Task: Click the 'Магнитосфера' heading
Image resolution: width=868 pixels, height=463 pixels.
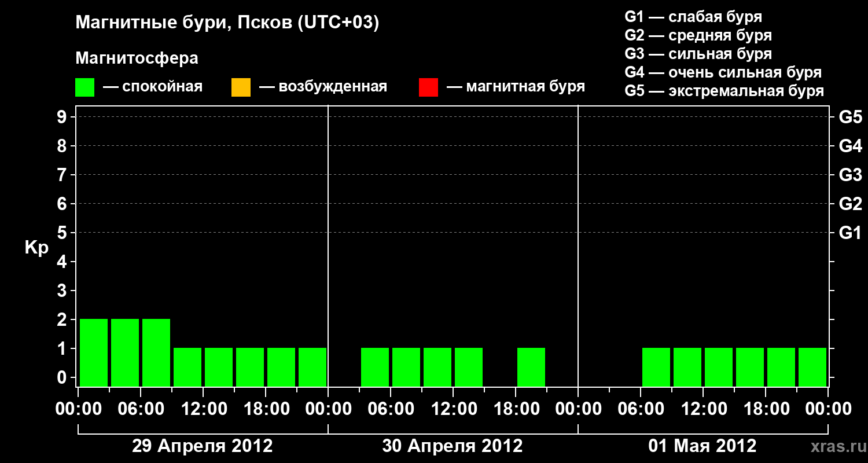Action: point(137,58)
